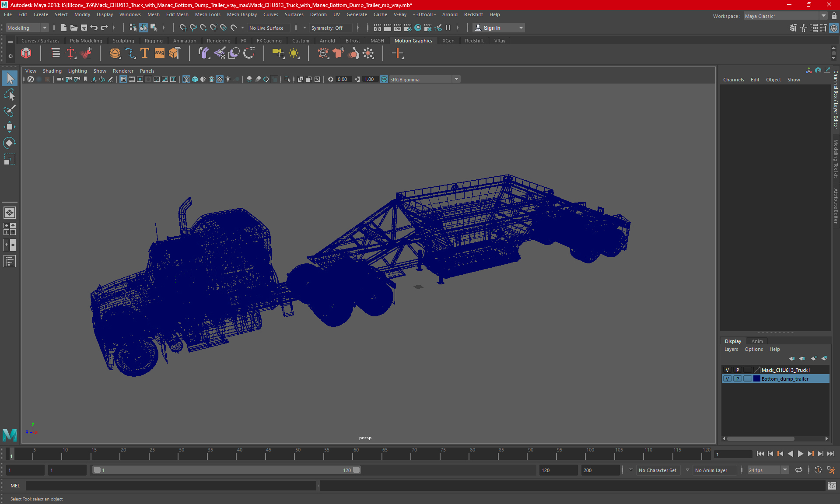The image size is (840, 504).
Task: Toggle viewport grid display icon
Action: tap(123, 79)
